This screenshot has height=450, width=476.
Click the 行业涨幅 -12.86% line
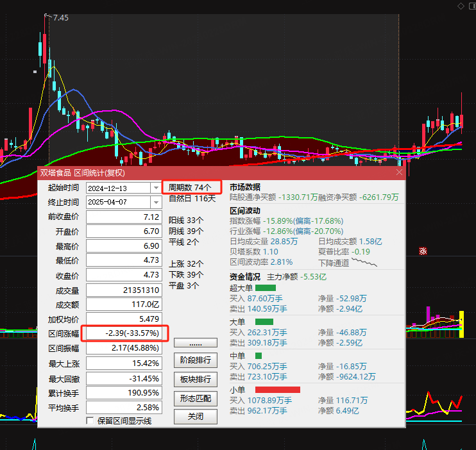[287, 231]
